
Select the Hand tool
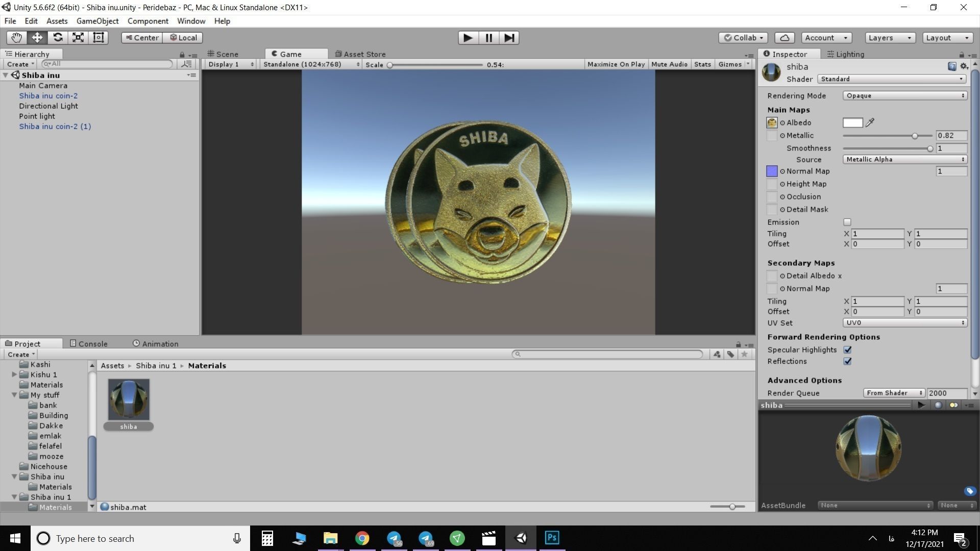(17, 38)
